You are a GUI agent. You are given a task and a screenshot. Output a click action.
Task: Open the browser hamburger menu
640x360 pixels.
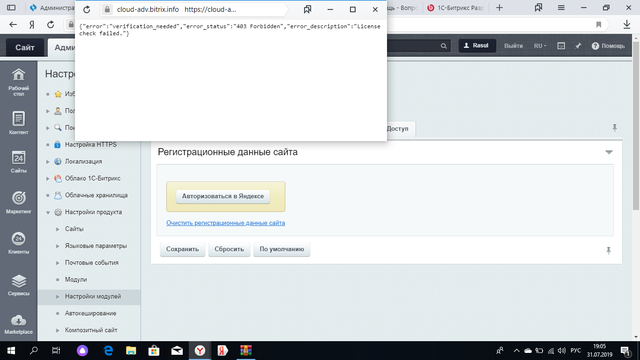click(x=561, y=8)
